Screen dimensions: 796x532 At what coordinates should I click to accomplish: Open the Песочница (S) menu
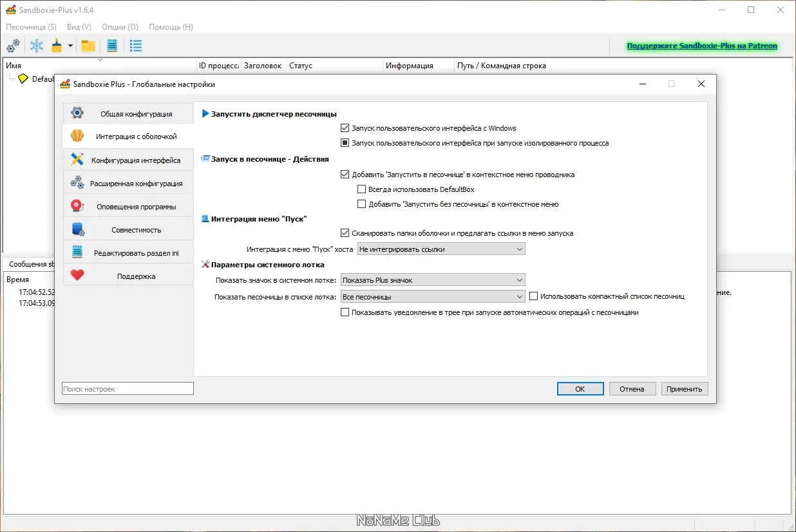click(x=31, y=27)
